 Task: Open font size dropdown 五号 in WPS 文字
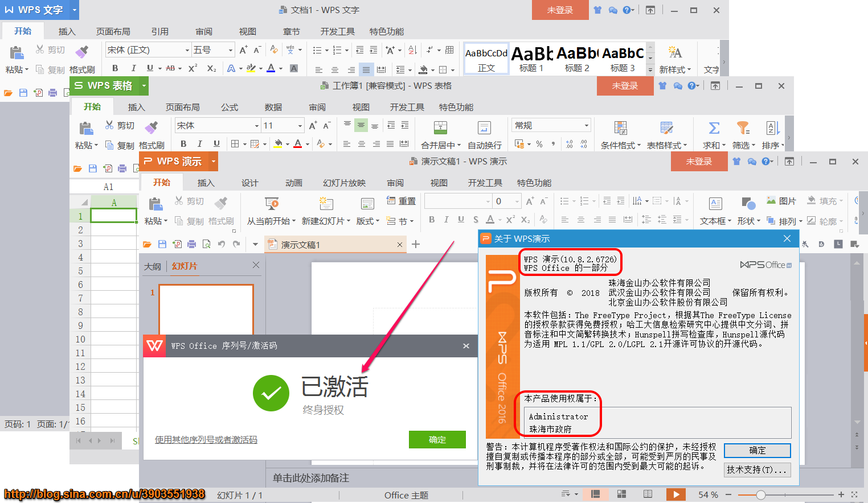coord(230,50)
